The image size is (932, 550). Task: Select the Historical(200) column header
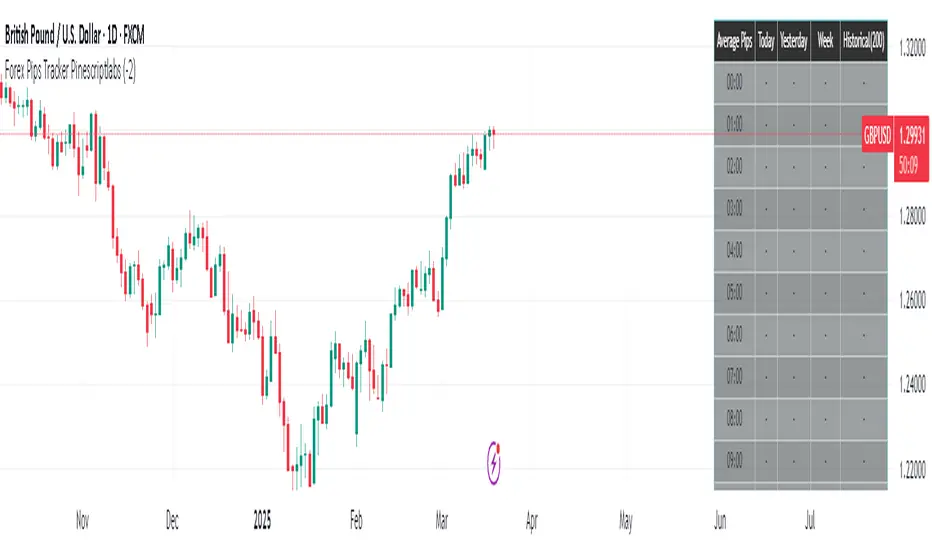pyautogui.click(x=864, y=43)
